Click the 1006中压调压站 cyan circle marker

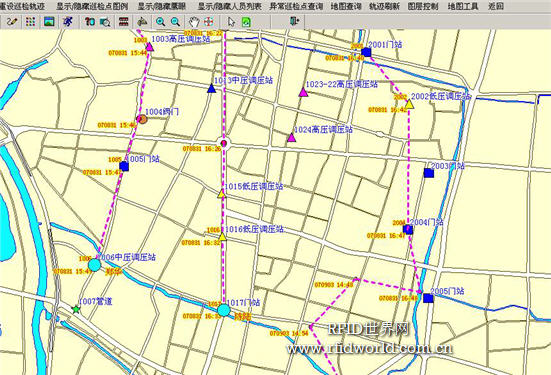tap(94, 265)
